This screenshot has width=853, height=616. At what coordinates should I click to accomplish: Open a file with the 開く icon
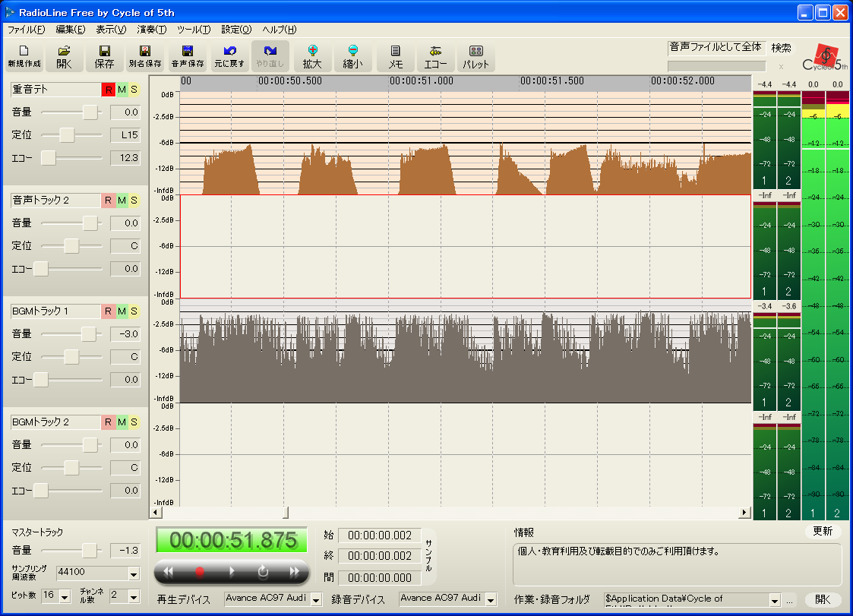(x=65, y=56)
